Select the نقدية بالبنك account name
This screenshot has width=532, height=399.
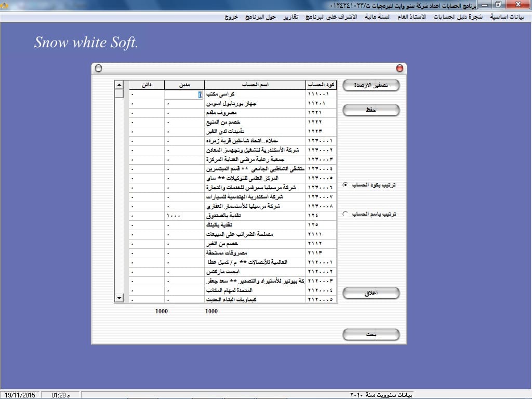coord(219,225)
